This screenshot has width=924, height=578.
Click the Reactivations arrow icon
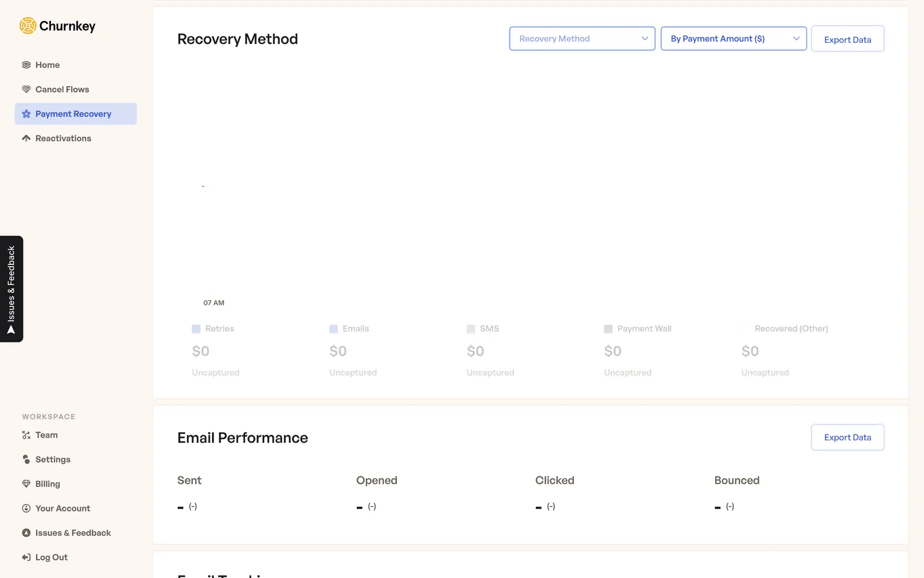point(26,139)
